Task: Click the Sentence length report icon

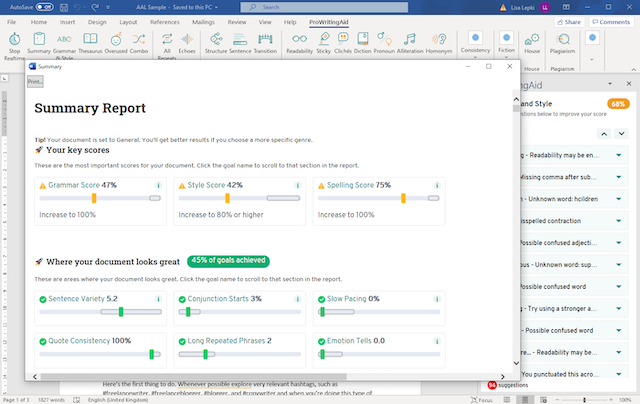Action: (x=240, y=39)
